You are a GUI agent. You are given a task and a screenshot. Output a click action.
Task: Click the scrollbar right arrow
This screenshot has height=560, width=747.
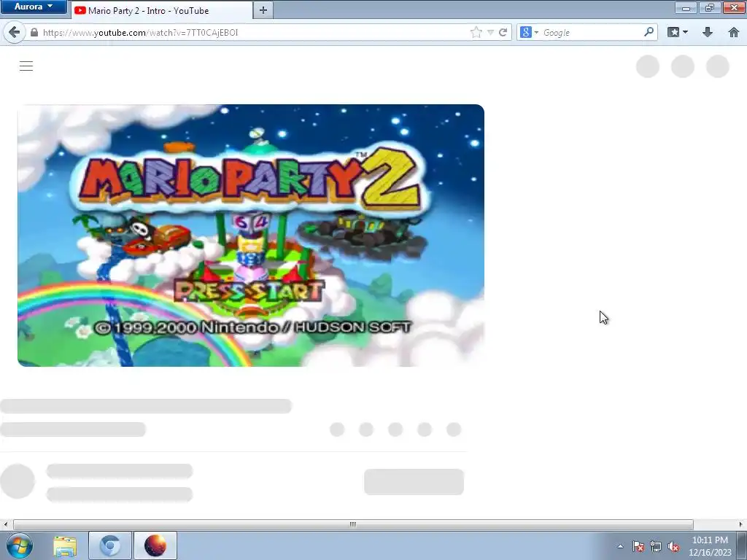741,524
